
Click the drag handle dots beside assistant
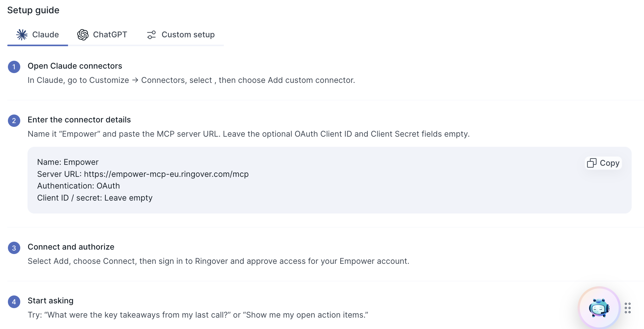pyautogui.click(x=628, y=308)
